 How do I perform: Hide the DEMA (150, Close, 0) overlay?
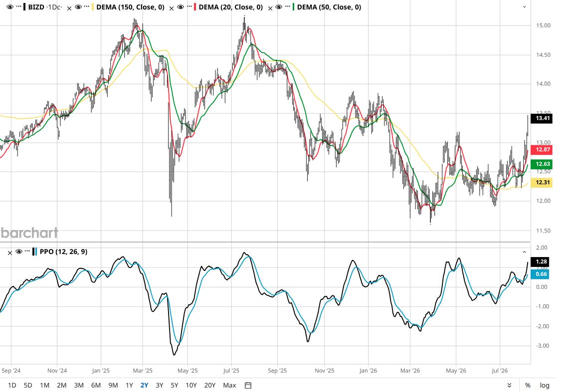click(78, 7)
